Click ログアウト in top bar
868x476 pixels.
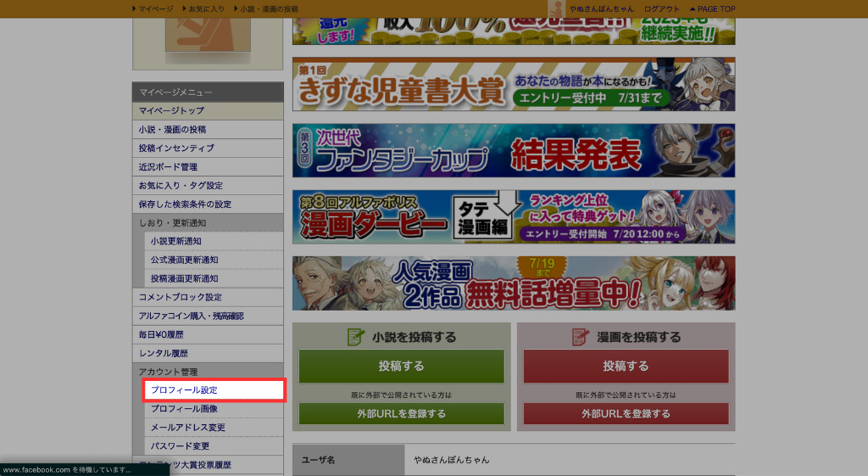coord(661,8)
